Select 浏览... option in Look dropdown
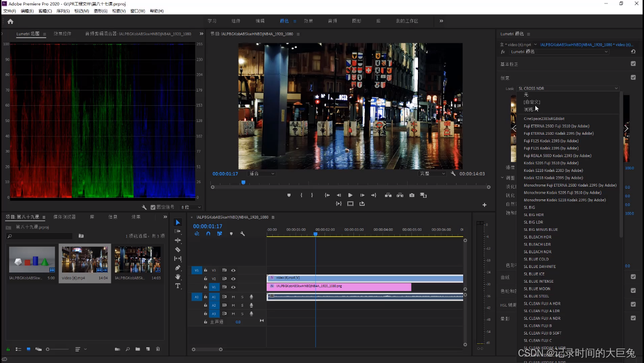Viewport: 644px width, 363px height. 529,109
